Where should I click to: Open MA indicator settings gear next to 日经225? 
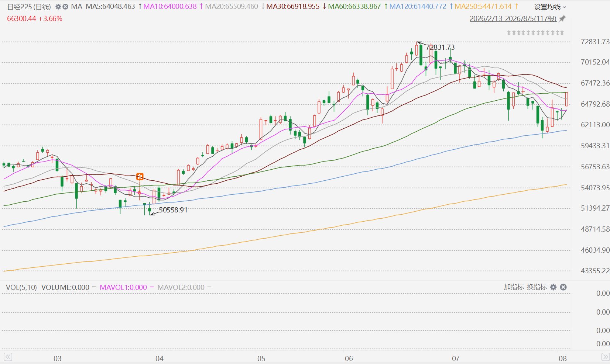(x=58, y=7)
